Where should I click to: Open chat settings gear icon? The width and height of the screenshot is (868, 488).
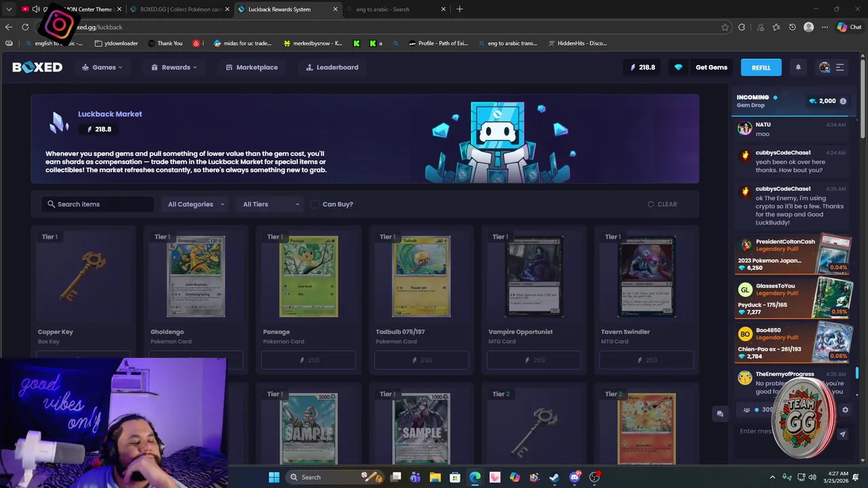[x=845, y=409]
